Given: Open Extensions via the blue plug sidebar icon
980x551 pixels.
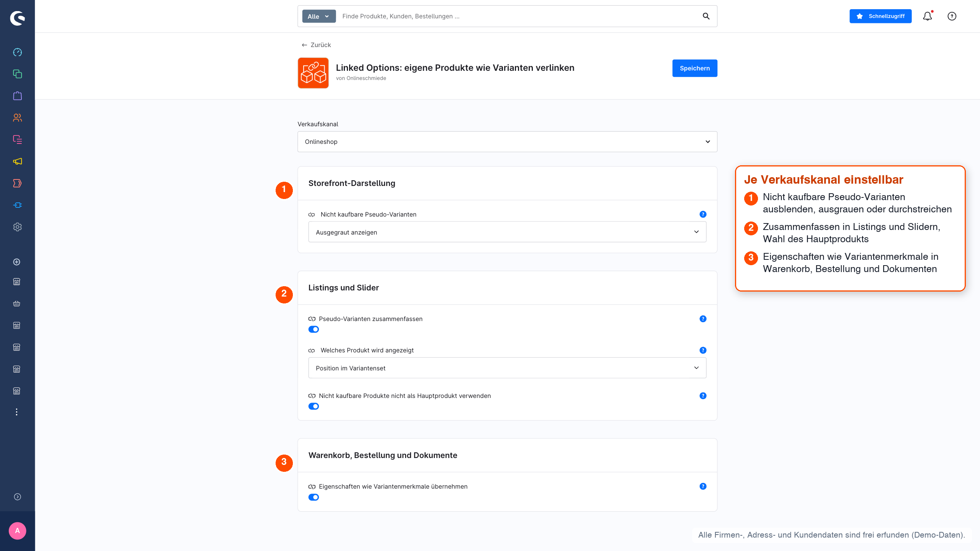Looking at the screenshot, I should 17,205.
